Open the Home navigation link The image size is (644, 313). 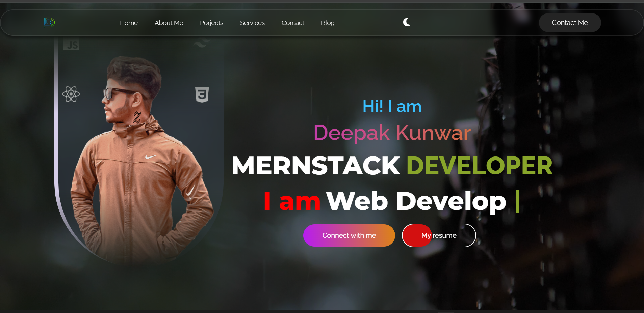click(x=129, y=23)
